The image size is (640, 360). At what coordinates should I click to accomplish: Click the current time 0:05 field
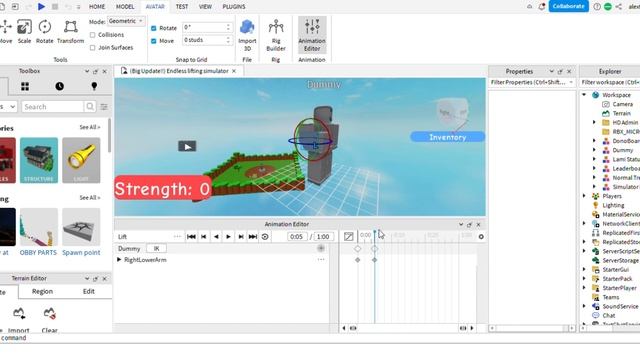(x=297, y=237)
